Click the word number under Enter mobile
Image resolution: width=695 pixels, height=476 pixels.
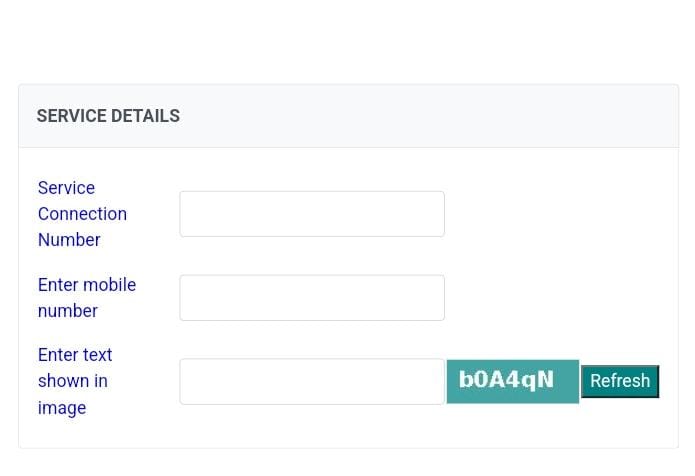(68, 311)
